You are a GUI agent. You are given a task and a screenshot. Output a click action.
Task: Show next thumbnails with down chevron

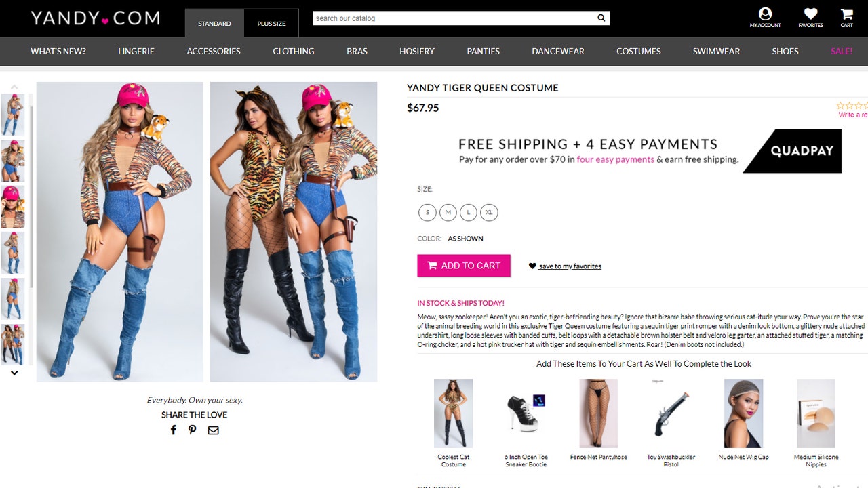tap(14, 373)
